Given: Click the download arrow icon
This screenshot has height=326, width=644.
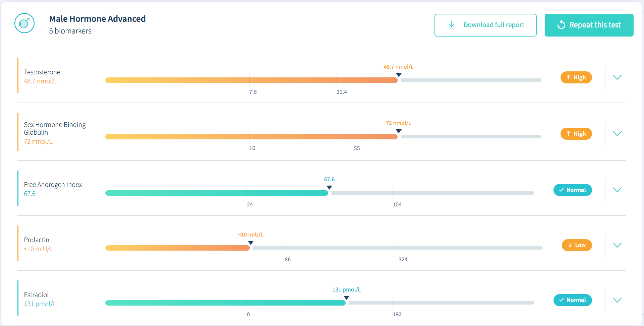Looking at the screenshot, I should (452, 25).
